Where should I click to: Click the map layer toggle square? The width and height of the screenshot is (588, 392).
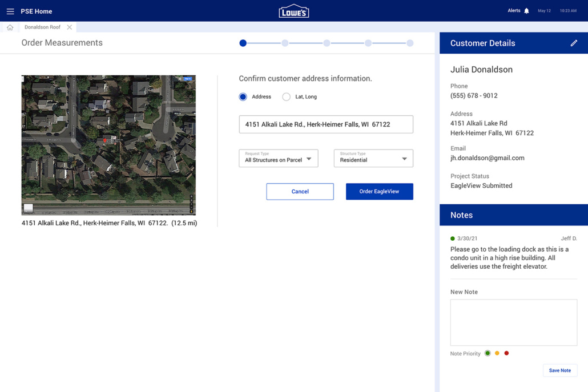pos(29,208)
